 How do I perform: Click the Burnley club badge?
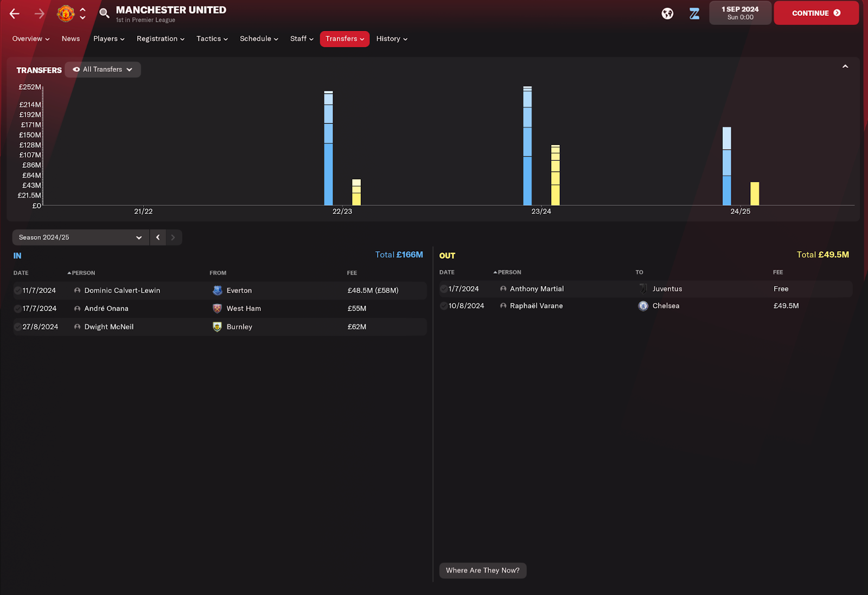218,327
